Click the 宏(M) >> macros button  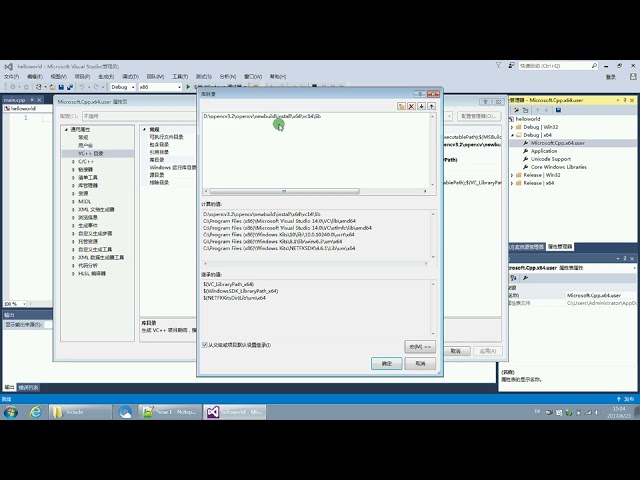coord(419,346)
